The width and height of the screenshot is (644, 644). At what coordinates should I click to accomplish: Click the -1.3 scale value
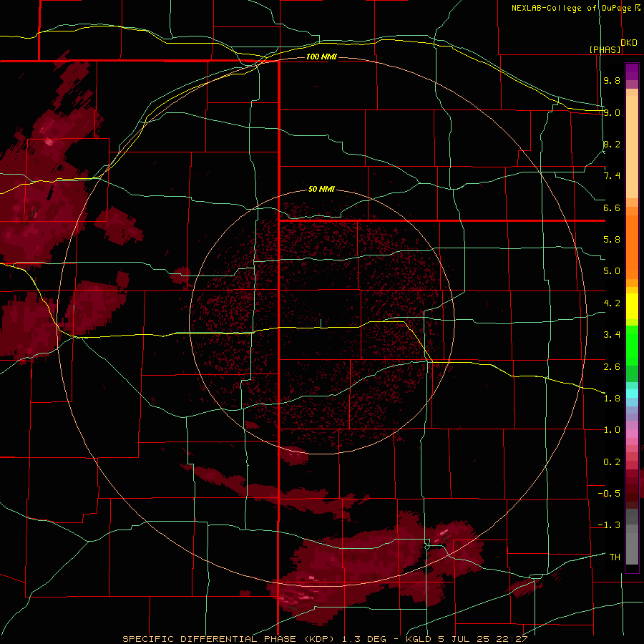point(609,525)
